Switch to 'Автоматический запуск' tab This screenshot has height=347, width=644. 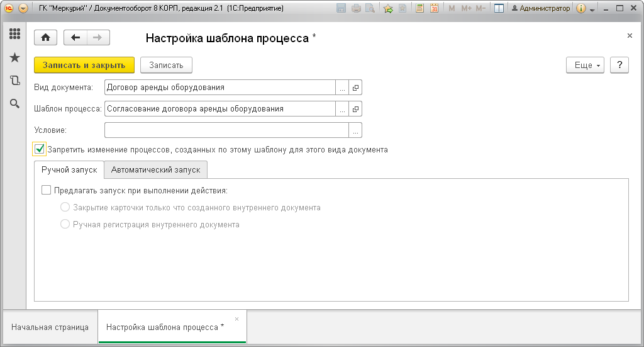point(156,170)
